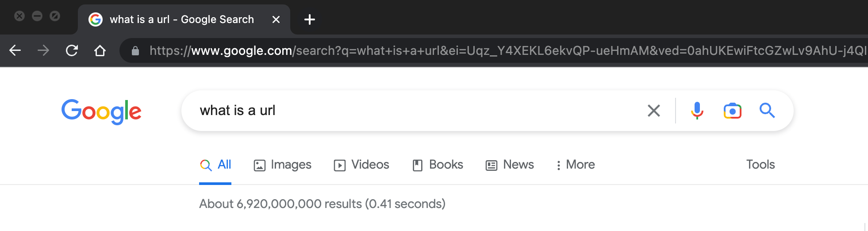
Task: Click the blue magnifier search button
Action: (767, 111)
